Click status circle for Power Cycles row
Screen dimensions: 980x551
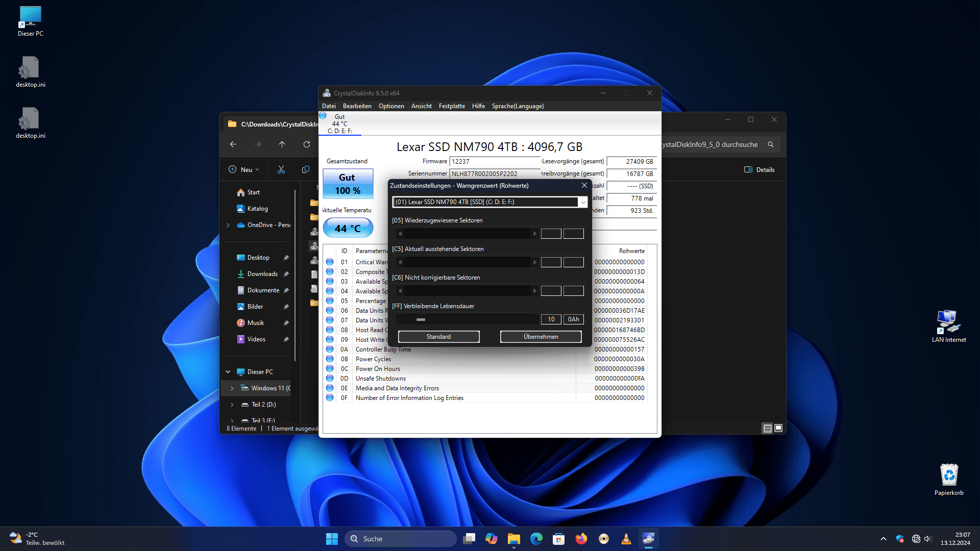point(330,359)
